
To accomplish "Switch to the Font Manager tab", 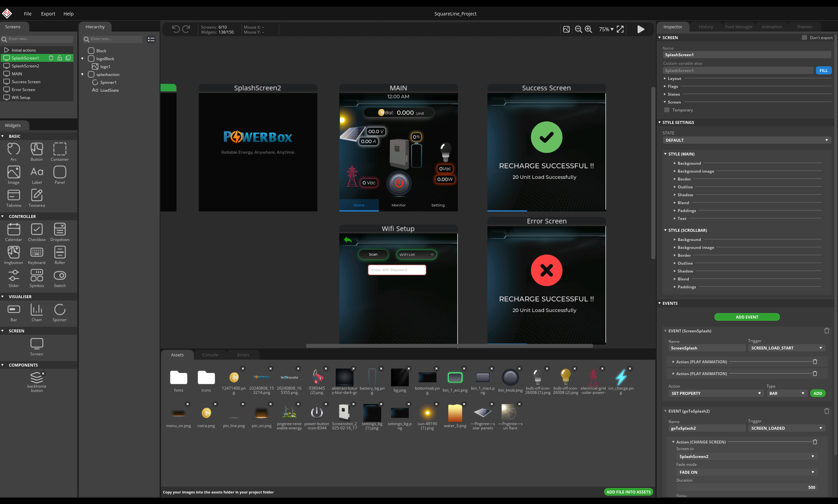I will pos(738,27).
